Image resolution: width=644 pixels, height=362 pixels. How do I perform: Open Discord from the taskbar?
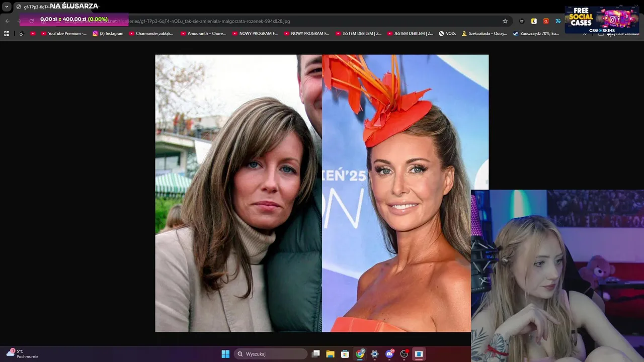coord(389,354)
